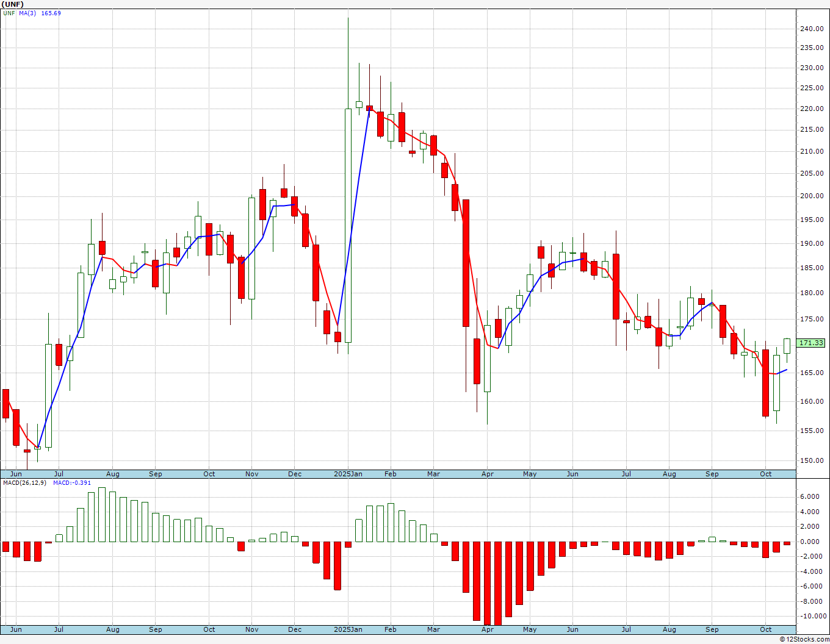Screen dimensions: 830x644
Task: Click "May" on the MACD panel date axis
Action: click(530, 629)
